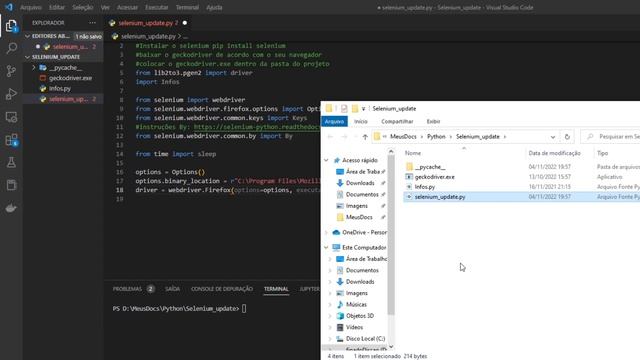Click the VS Code logo icon
This screenshot has height=360, width=640.
point(9,7)
